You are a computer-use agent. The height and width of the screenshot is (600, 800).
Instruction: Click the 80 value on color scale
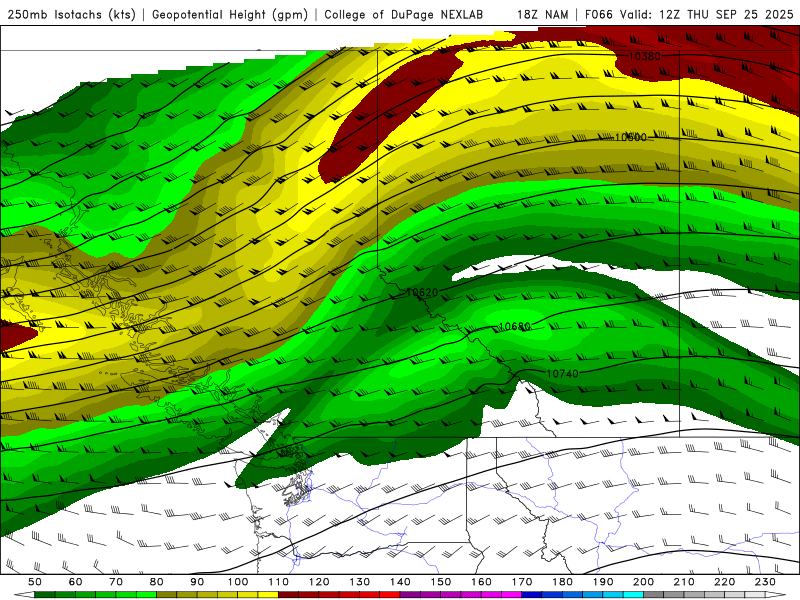coord(157,582)
